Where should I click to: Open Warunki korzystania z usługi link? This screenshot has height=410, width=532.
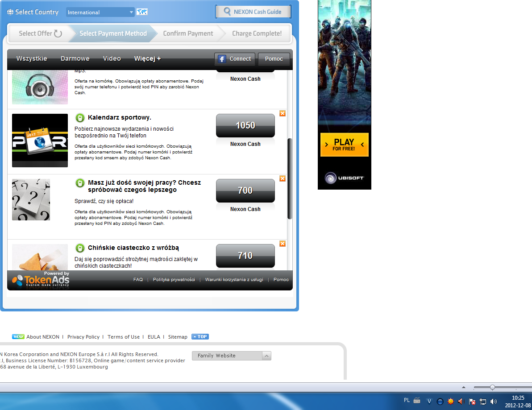[234, 280]
